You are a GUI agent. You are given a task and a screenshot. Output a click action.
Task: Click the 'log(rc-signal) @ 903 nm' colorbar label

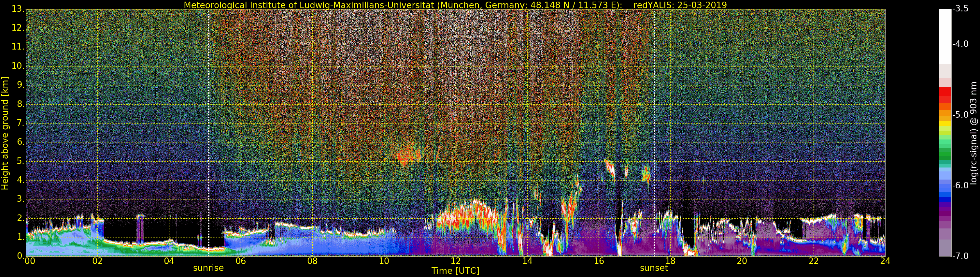coord(973,133)
